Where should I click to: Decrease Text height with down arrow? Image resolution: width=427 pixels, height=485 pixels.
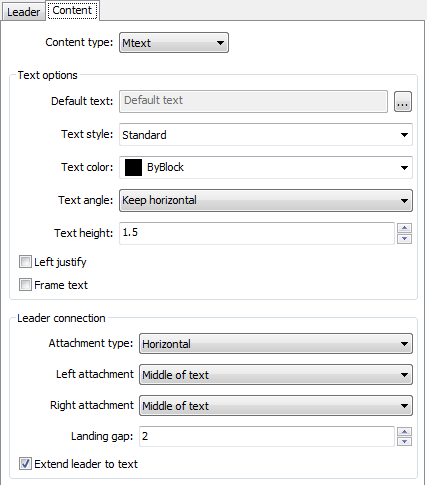pyautogui.click(x=404, y=239)
